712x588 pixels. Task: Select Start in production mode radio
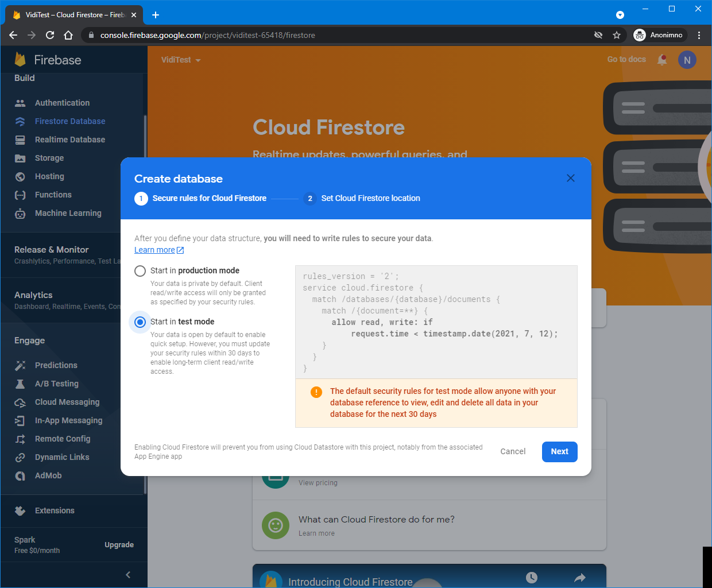(x=140, y=271)
